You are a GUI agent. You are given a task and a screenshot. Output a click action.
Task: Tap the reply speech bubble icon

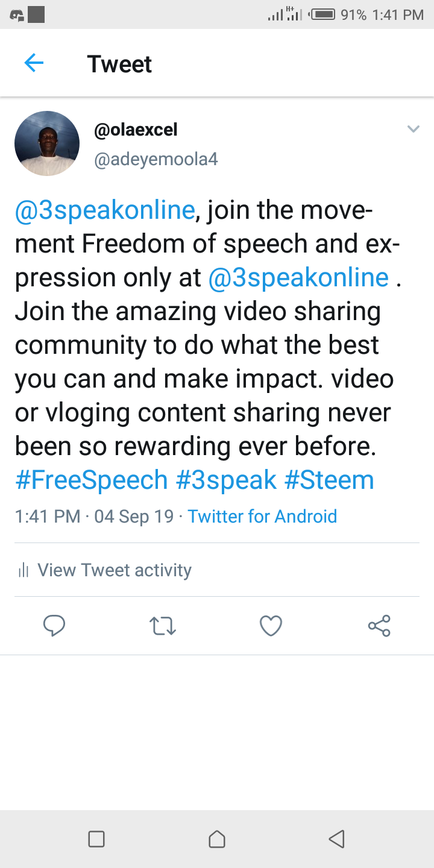click(x=54, y=626)
